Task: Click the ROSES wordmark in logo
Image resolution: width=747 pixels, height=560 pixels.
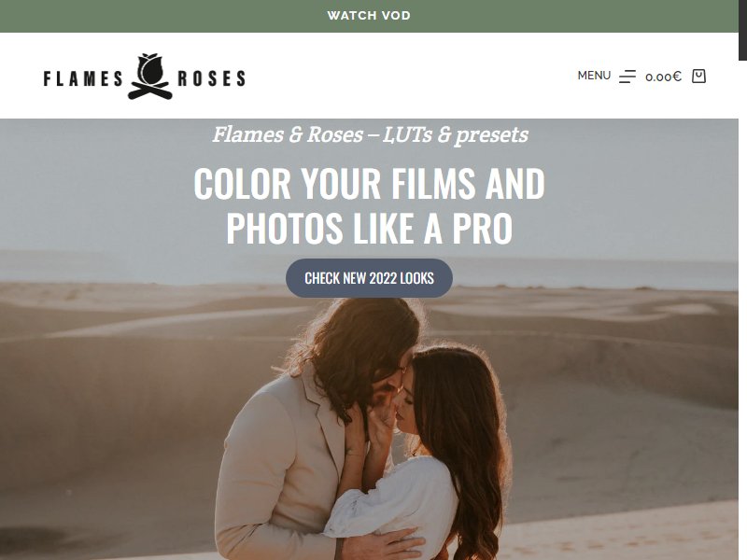Action: [212, 78]
